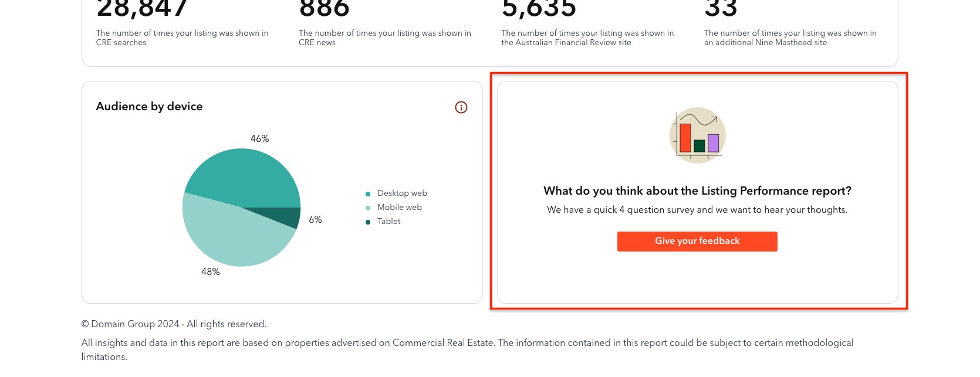
Task: Click the Australian Financial Review stat description
Action: pos(587,38)
